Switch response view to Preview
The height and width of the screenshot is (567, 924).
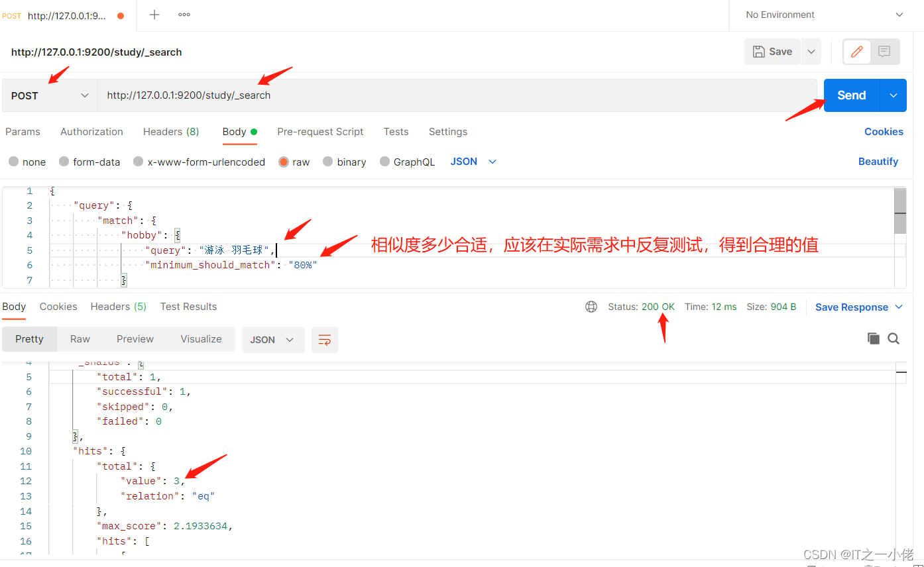coord(135,339)
